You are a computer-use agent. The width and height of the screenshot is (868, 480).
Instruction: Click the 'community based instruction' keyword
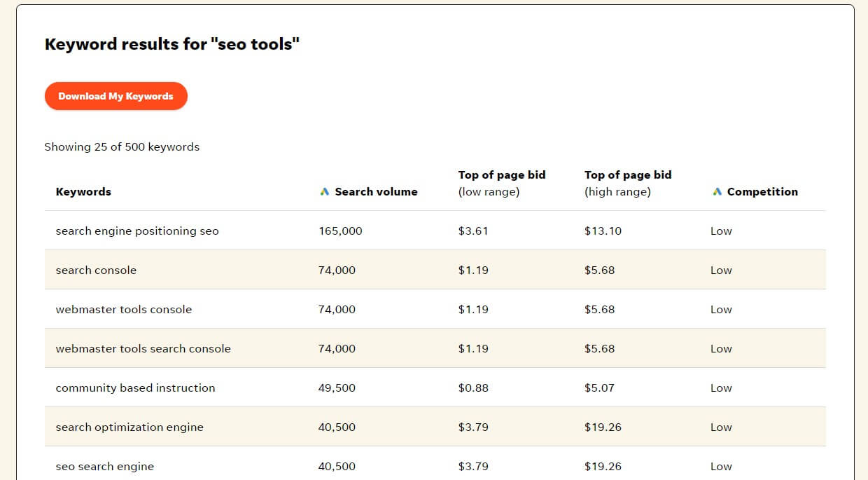point(135,388)
